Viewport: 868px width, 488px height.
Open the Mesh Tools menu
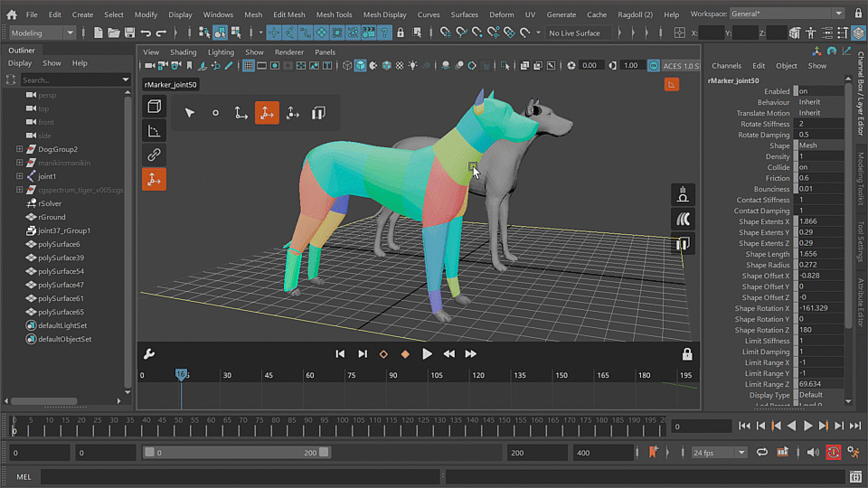[x=334, y=14]
